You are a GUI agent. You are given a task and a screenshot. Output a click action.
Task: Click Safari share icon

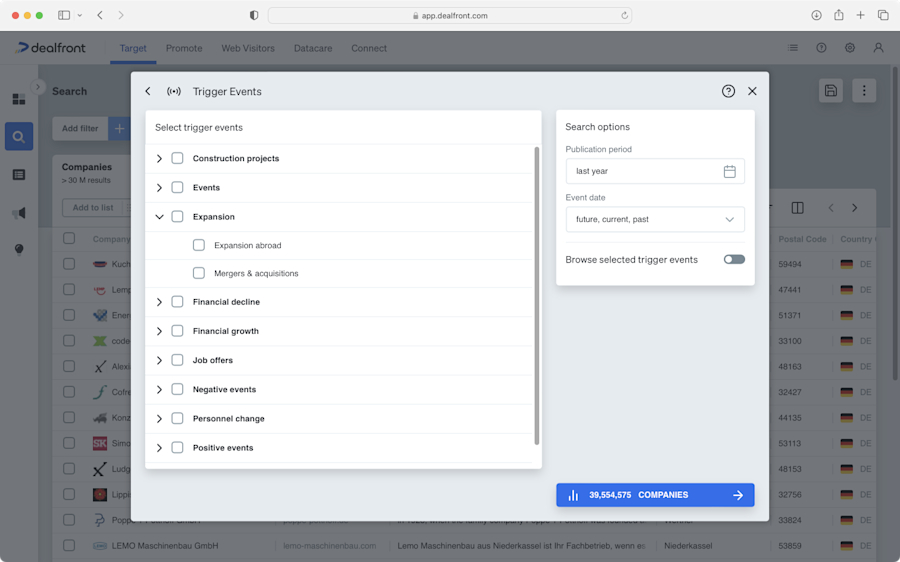839,15
